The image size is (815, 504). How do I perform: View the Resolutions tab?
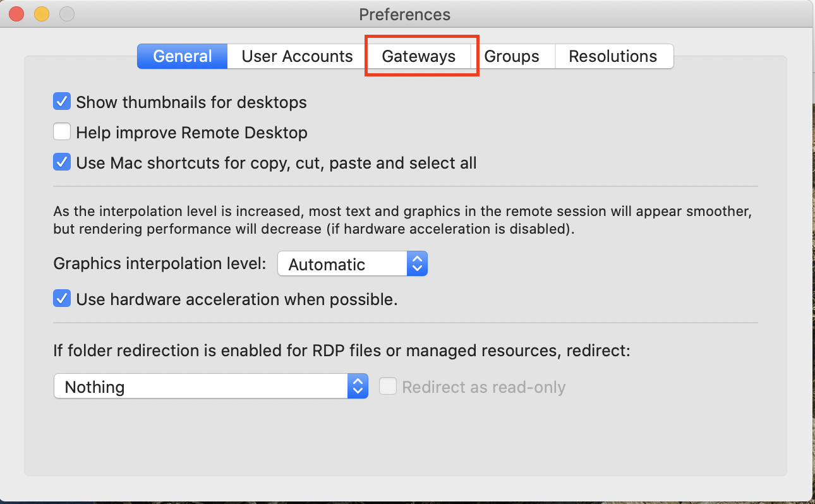click(x=613, y=56)
